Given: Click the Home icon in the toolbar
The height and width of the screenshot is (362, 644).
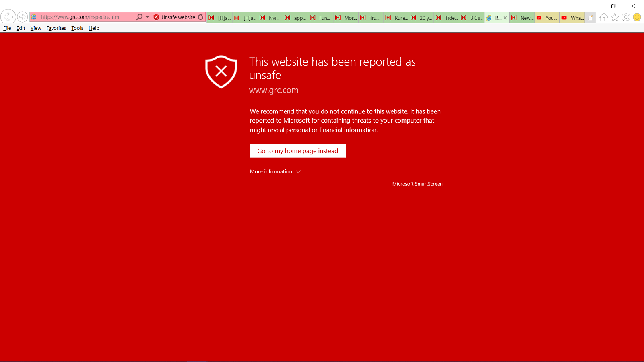Looking at the screenshot, I should (603, 17).
